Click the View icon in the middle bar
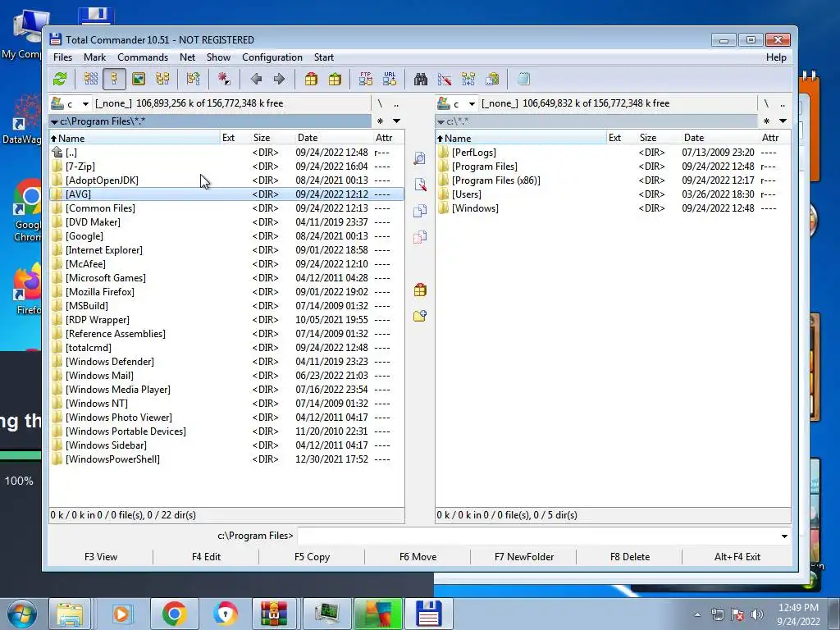The image size is (840, 630). (420, 158)
